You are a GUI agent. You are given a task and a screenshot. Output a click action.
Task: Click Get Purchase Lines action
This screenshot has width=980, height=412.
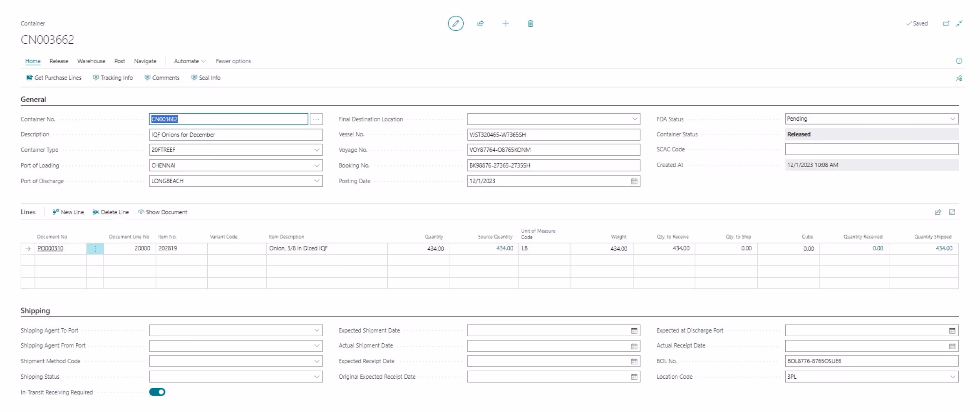[54, 78]
